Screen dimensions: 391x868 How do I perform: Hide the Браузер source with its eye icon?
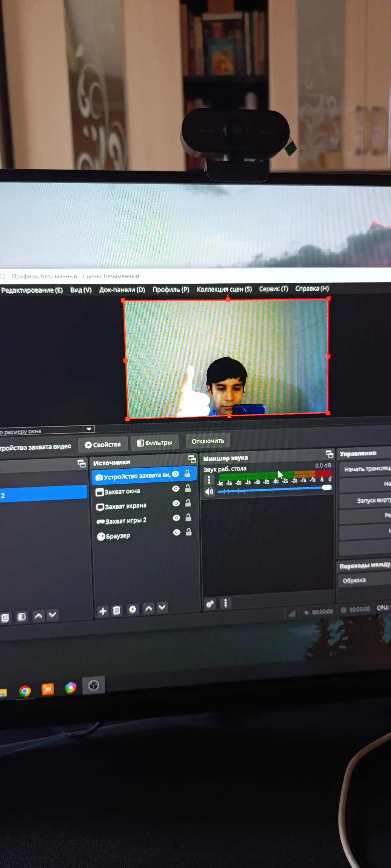pyautogui.click(x=177, y=532)
